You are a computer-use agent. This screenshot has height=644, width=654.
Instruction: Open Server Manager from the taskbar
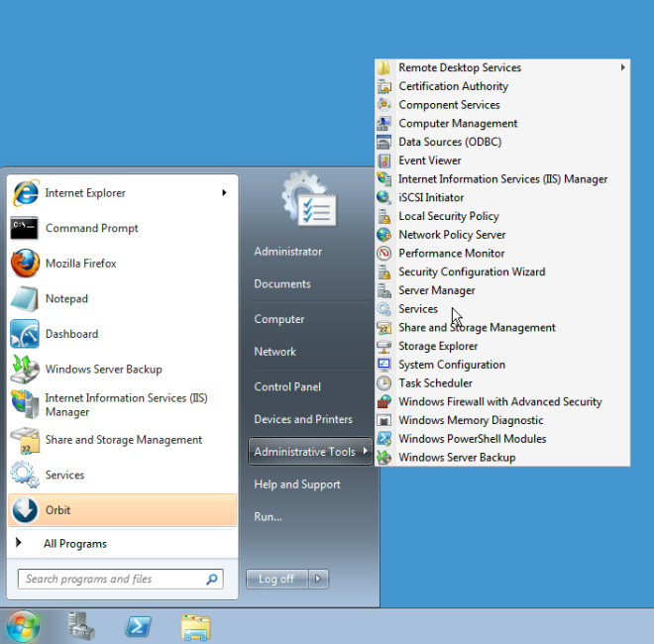point(81,626)
